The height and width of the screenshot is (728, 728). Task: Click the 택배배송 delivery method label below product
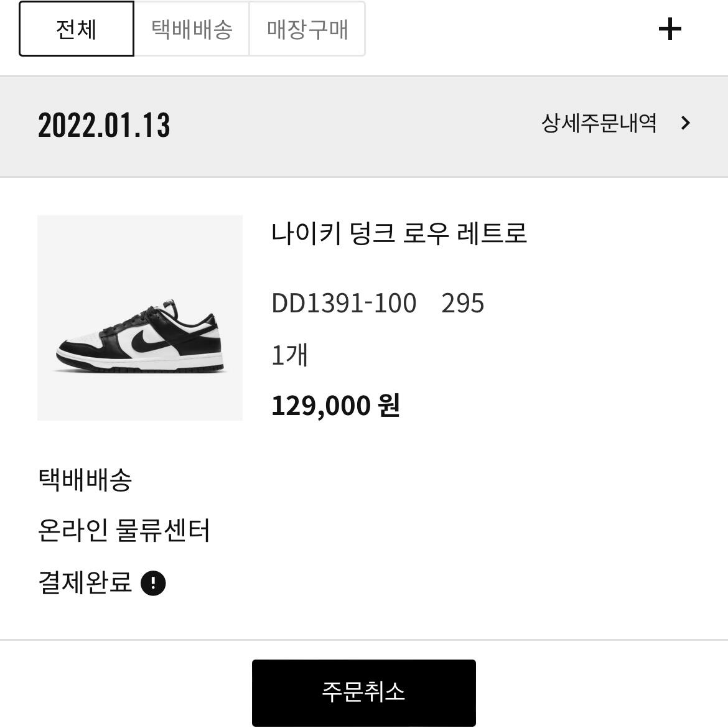pos(85,480)
